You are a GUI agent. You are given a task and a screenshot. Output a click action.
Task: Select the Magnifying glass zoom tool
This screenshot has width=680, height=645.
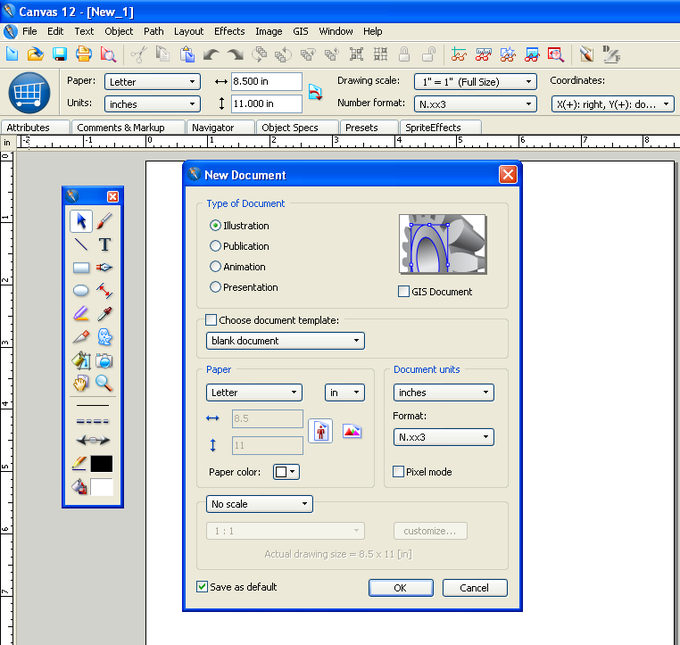tap(105, 383)
